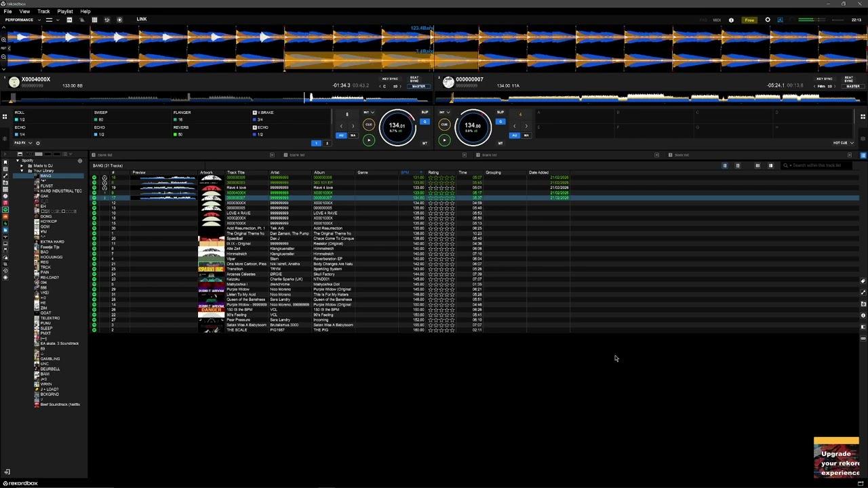
Task: Click the LINK button in top toolbar
Action: click(x=142, y=19)
